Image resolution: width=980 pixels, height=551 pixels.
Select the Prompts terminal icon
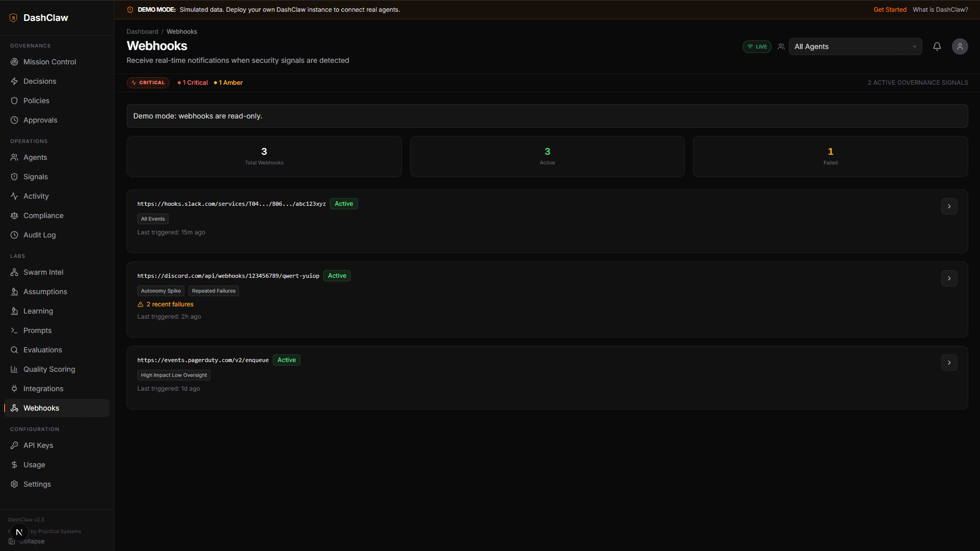tap(14, 330)
